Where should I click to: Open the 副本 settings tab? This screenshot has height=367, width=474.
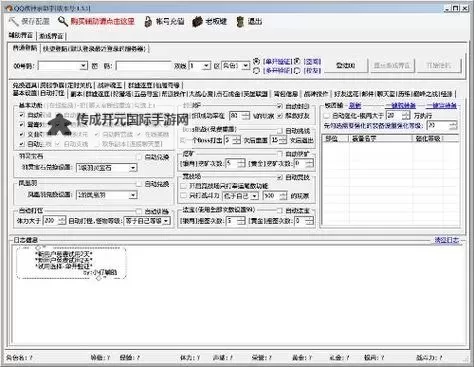pos(76,94)
